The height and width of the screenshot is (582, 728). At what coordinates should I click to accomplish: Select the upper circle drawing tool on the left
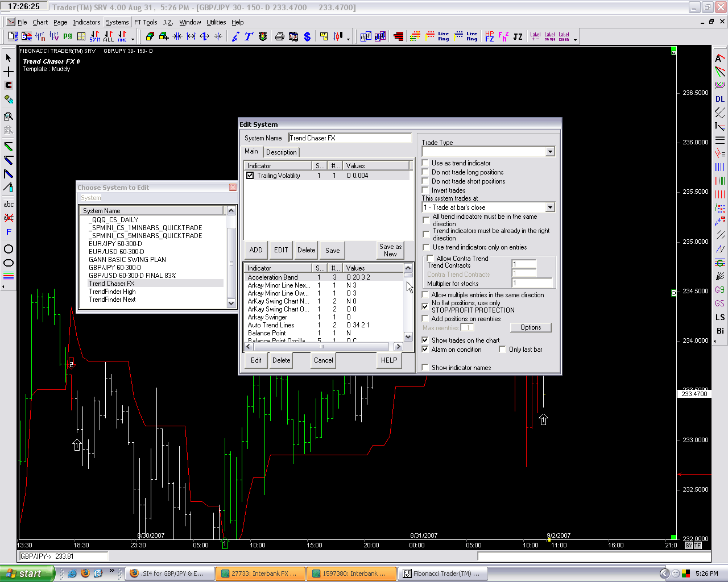[x=9, y=249]
